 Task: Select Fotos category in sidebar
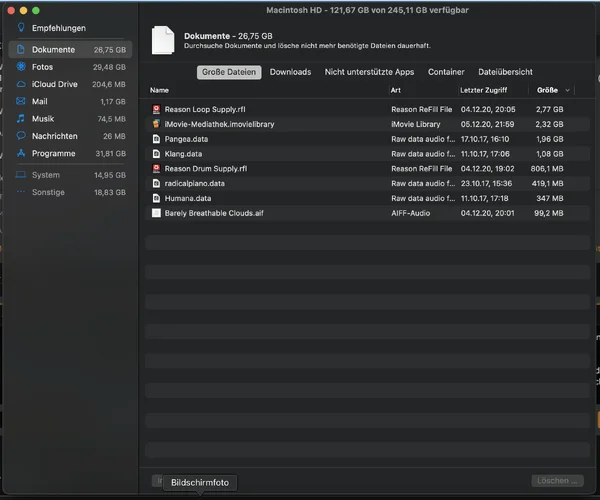[70, 67]
